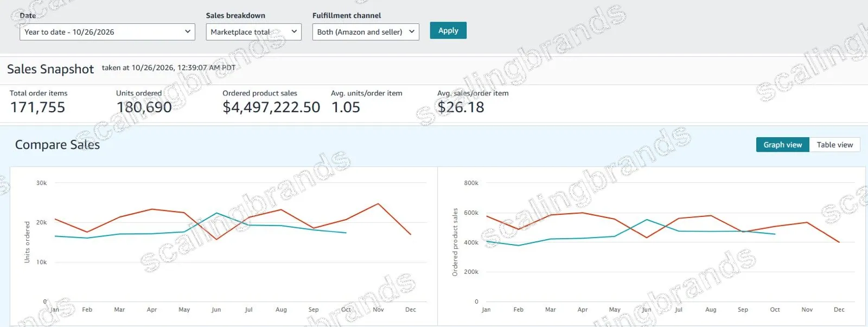Image resolution: width=868 pixels, height=327 pixels.
Task: Click Mar label on units chart
Action: (119, 310)
